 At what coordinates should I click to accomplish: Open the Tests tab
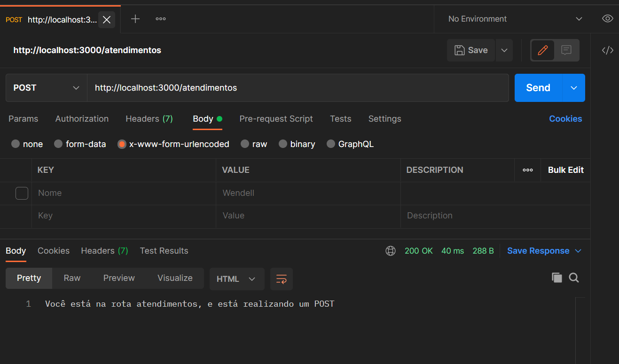pos(341,119)
